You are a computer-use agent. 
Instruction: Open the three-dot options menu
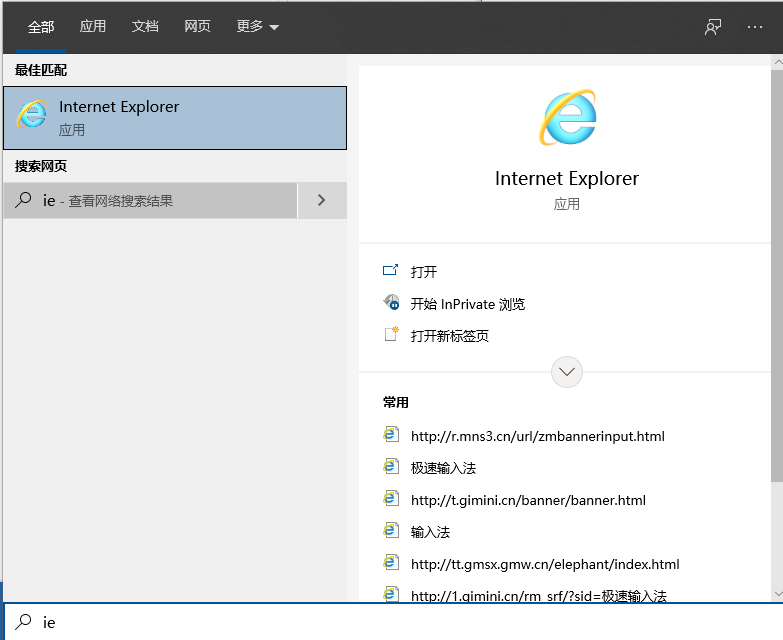755,27
